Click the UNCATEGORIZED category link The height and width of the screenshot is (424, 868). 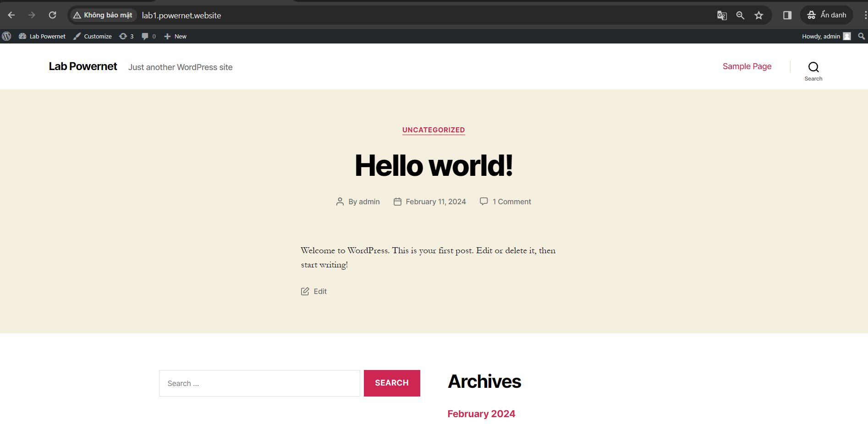pos(434,130)
